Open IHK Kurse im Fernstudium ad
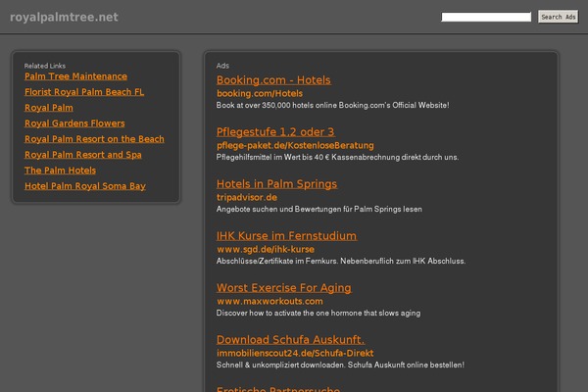This screenshot has width=588, height=392. click(287, 236)
